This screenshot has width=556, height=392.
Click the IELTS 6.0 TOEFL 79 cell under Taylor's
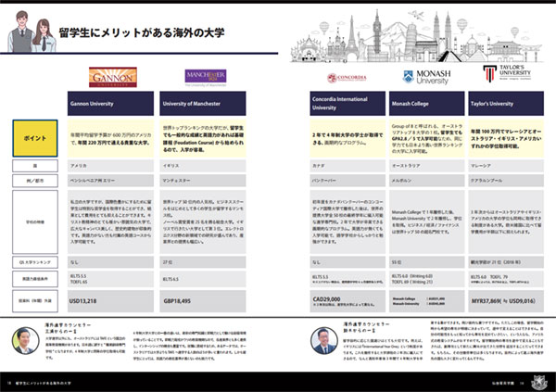(x=506, y=279)
